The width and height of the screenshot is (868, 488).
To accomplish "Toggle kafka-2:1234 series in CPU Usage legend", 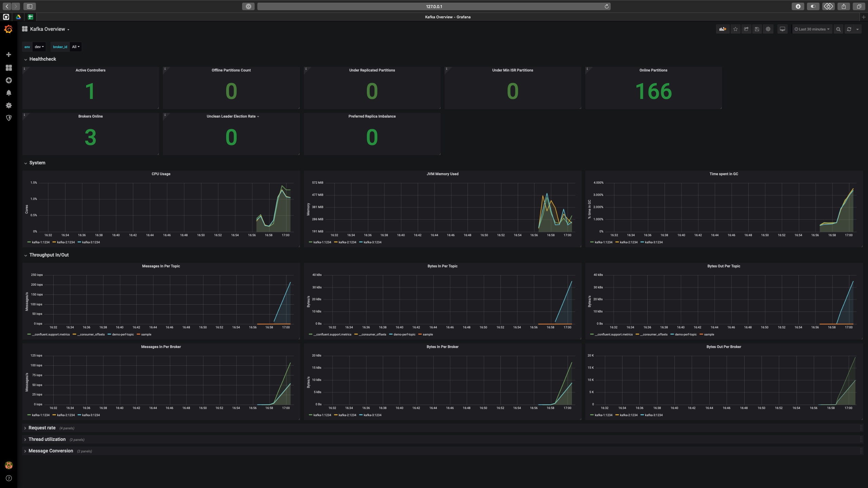I will [65, 242].
